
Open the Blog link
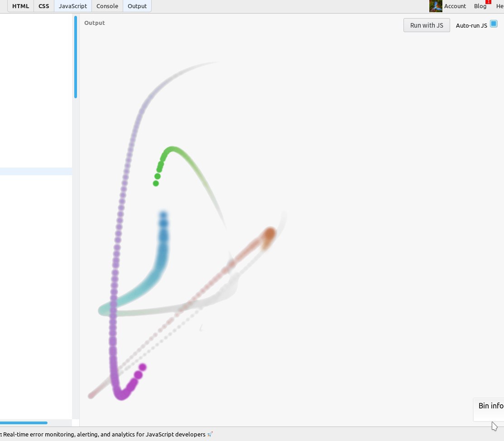point(480,6)
